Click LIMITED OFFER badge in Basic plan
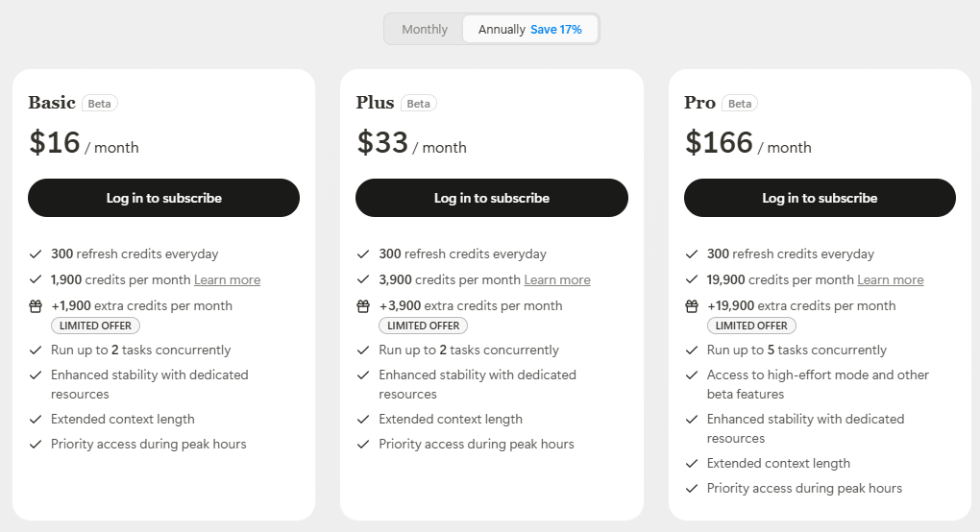980x532 pixels. coord(95,326)
